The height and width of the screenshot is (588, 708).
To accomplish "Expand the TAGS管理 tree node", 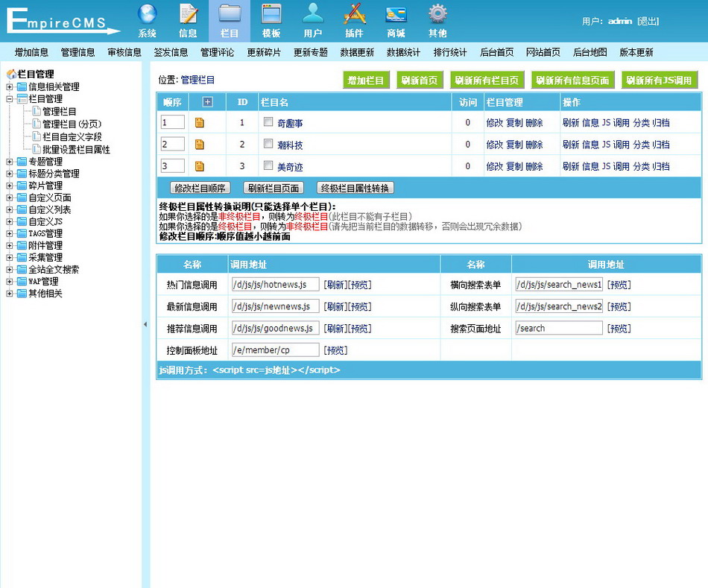I will [10, 234].
